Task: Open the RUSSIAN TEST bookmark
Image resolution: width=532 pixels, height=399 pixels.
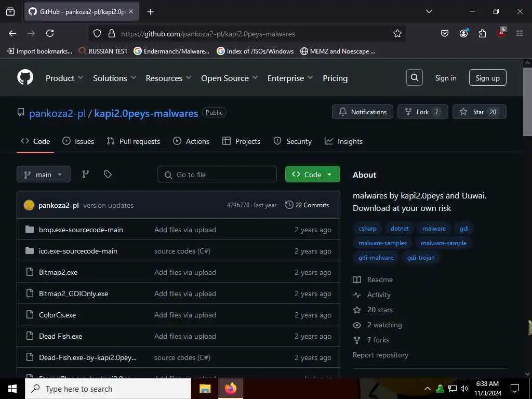Action: (x=103, y=51)
